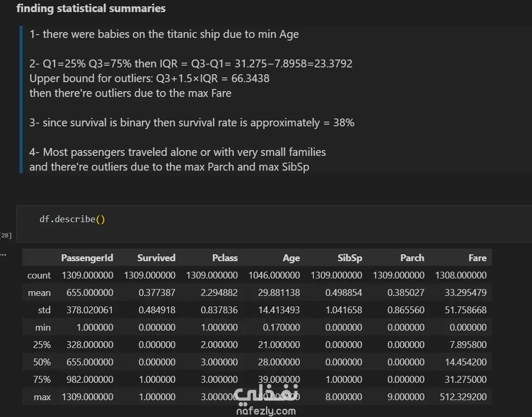The height and width of the screenshot is (417, 532).
Task: Click the PassengerId column header
Action: click(x=87, y=258)
